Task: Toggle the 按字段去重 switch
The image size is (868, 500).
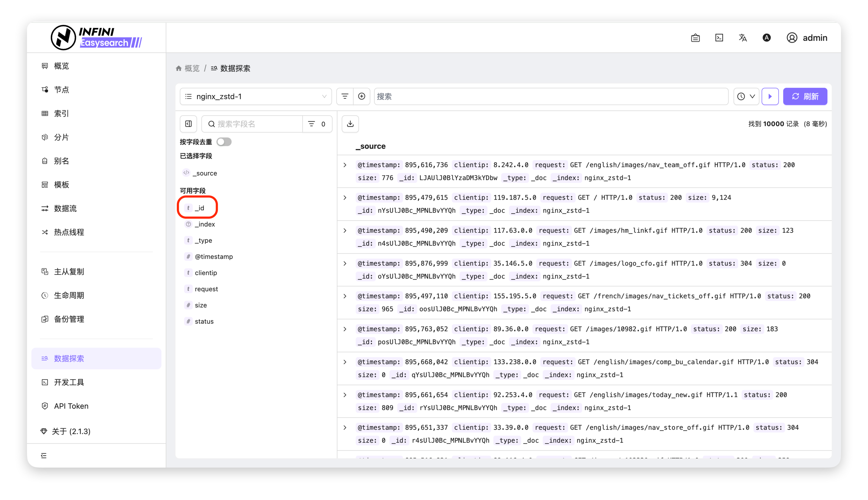Action: coord(224,142)
